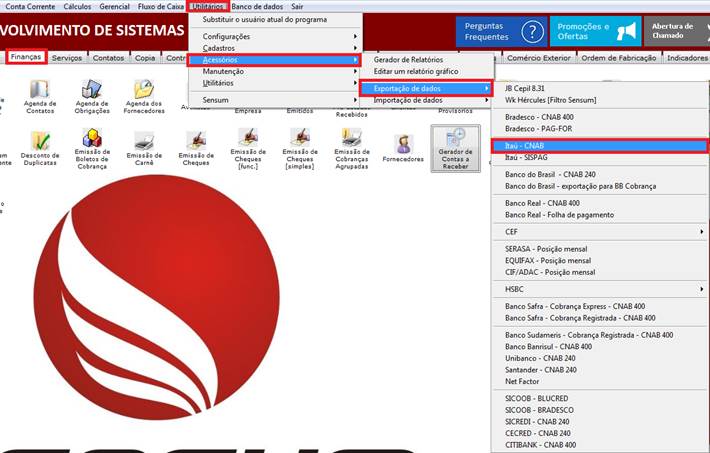
Task: Click Sair in menu bar
Action: pos(297,6)
